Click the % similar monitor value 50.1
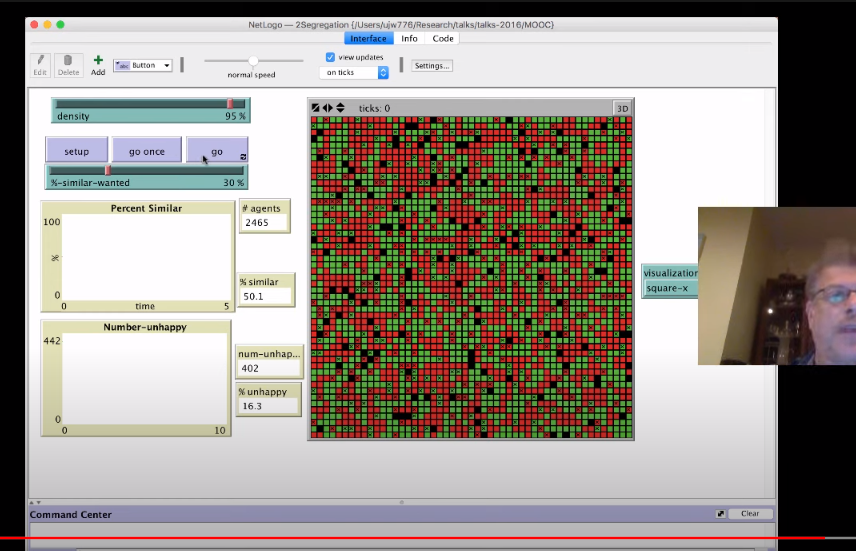Viewport: 856px width, 551px height. pos(265,296)
